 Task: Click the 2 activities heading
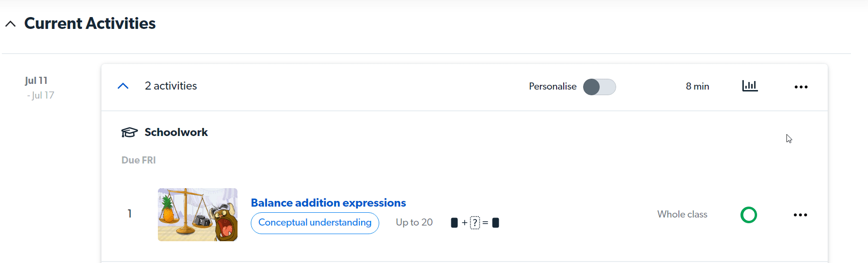click(171, 86)
